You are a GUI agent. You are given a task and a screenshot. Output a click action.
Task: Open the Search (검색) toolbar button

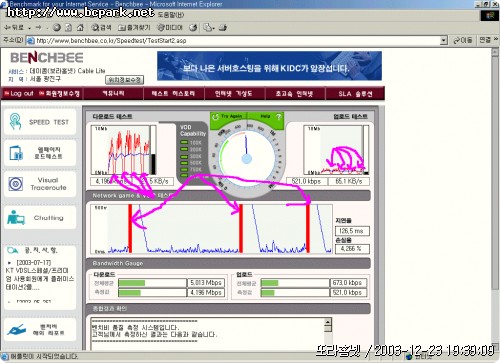[x=101, y=28]
